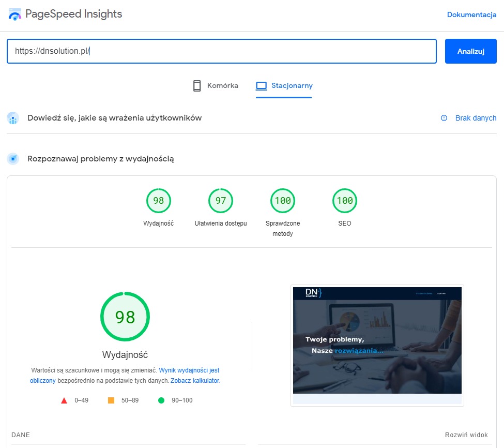The width and height of the screenshot is (504, 448).
Task: Select the Wydajność score gauge showing 98
Action: click(x=159, y=201)
